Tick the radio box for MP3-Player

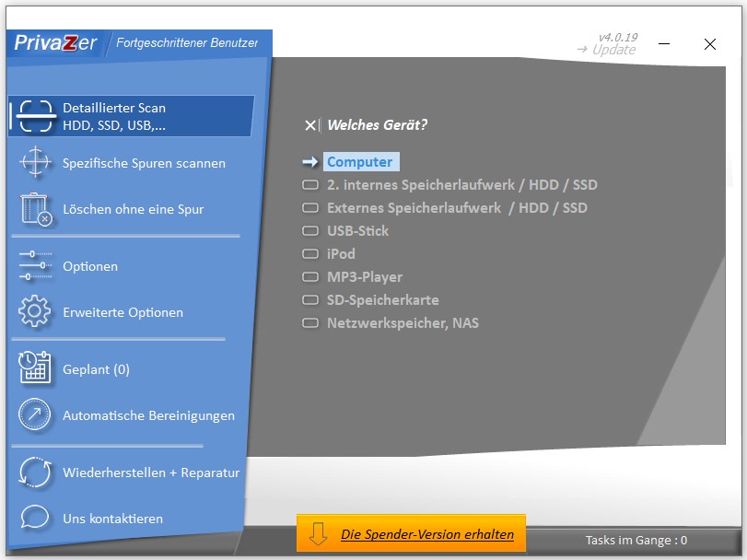[310, 276]
